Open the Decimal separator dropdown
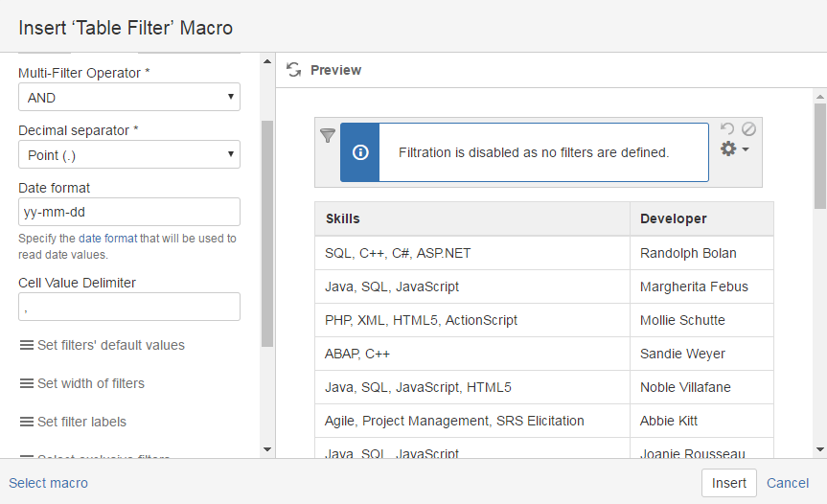 [x=128, y=155]
